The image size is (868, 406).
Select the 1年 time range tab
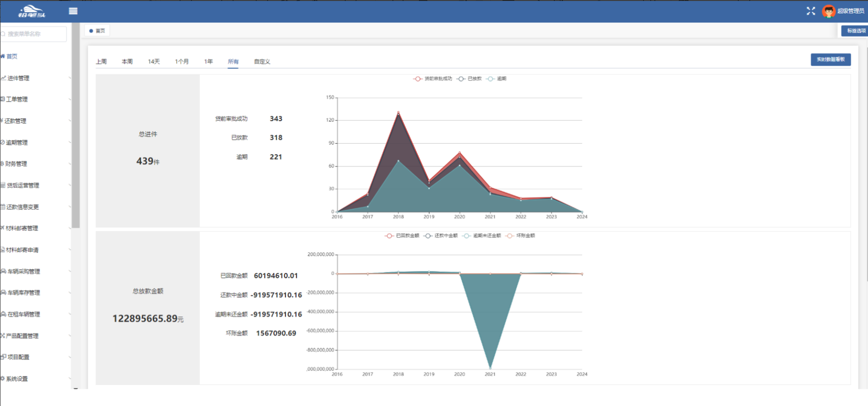[x=208, y=62]
